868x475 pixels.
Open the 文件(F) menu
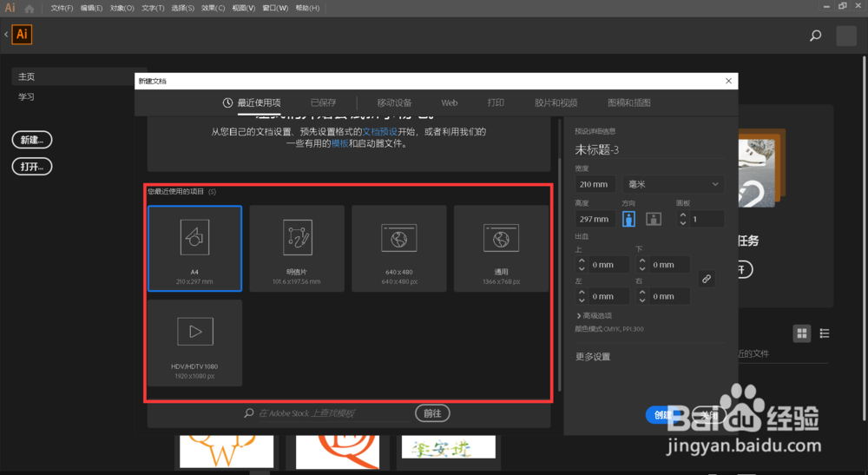pos(62,9)
